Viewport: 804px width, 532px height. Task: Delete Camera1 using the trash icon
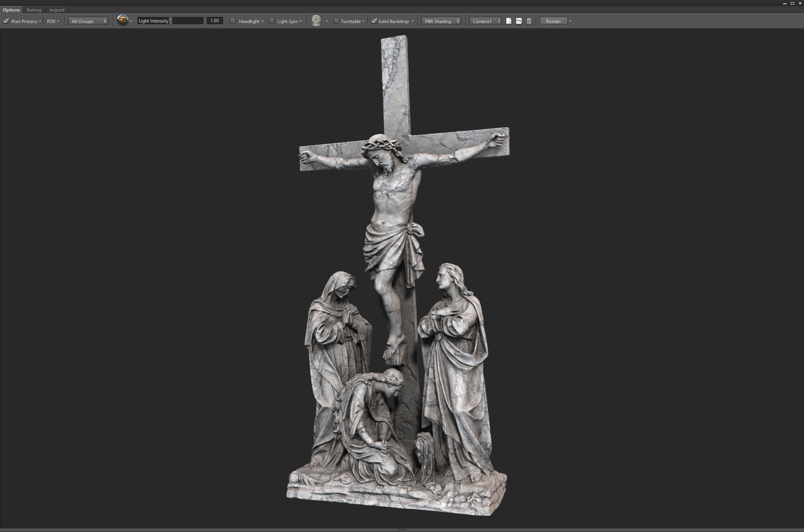529,20
